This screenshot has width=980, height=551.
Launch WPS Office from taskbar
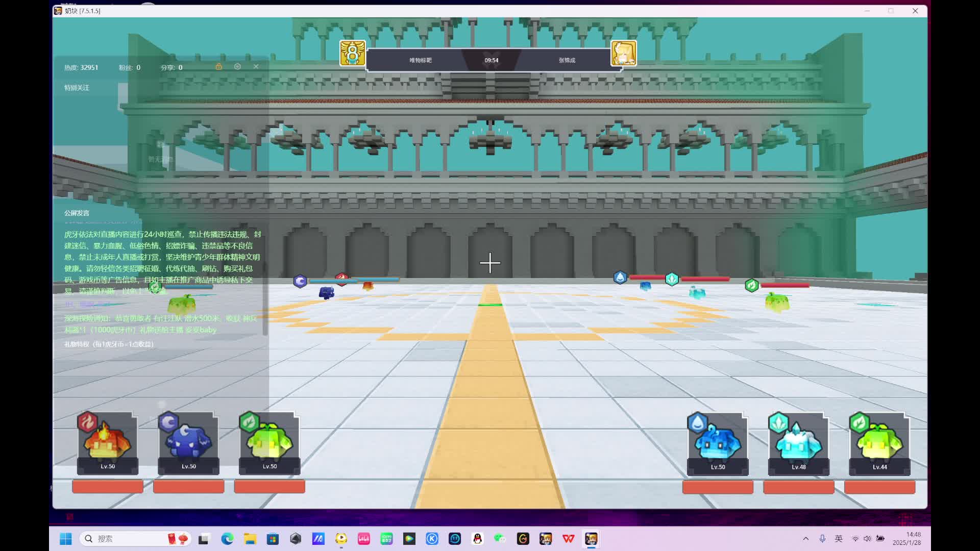tap(568, 539)
